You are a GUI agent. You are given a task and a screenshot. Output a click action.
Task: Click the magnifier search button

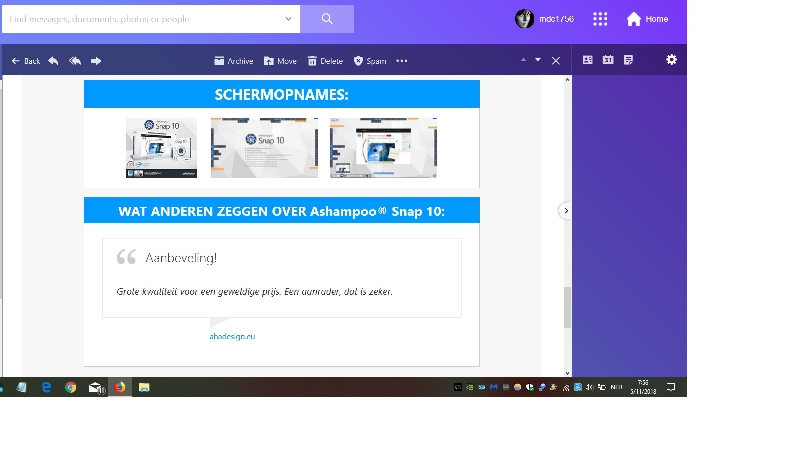[327, 19]
